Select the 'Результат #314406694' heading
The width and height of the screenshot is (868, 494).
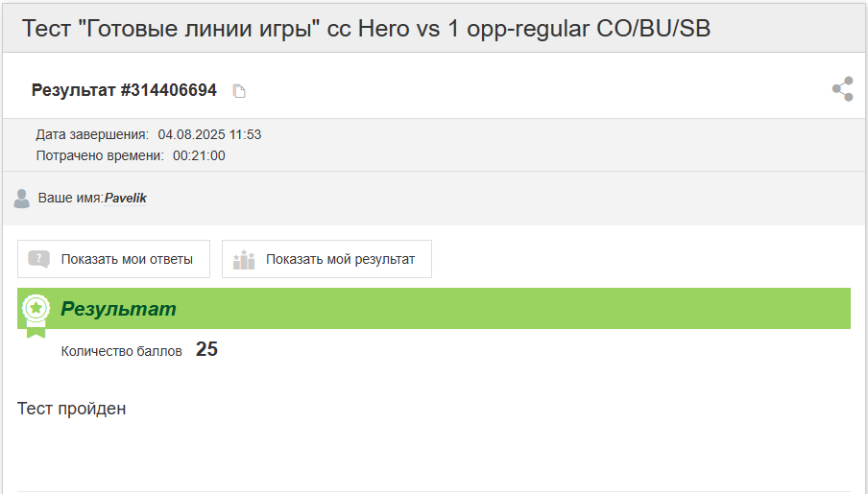tap(124, 90)
